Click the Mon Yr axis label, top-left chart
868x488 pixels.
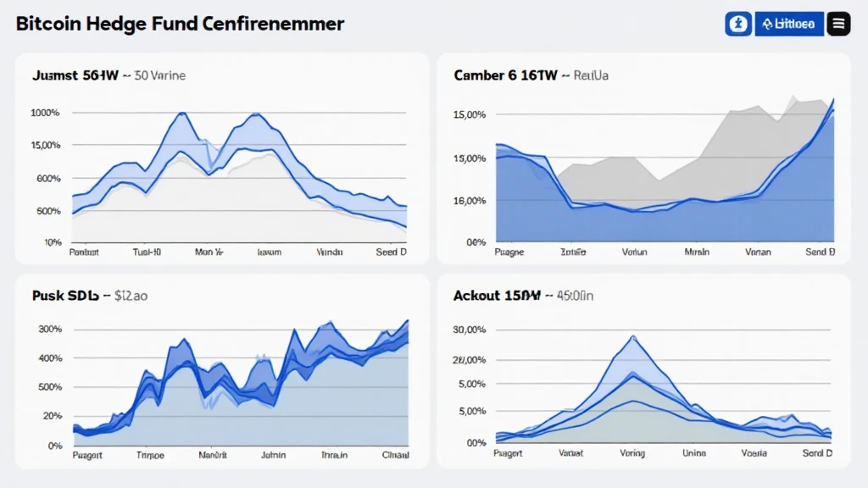(x=209, y=252)
